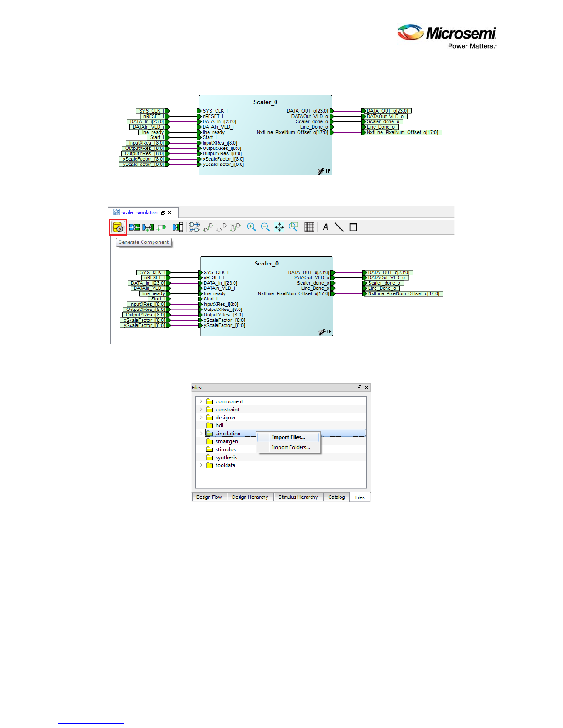Open the Design Hierarchy tab
563x728 pixels.
pos(250,497)
